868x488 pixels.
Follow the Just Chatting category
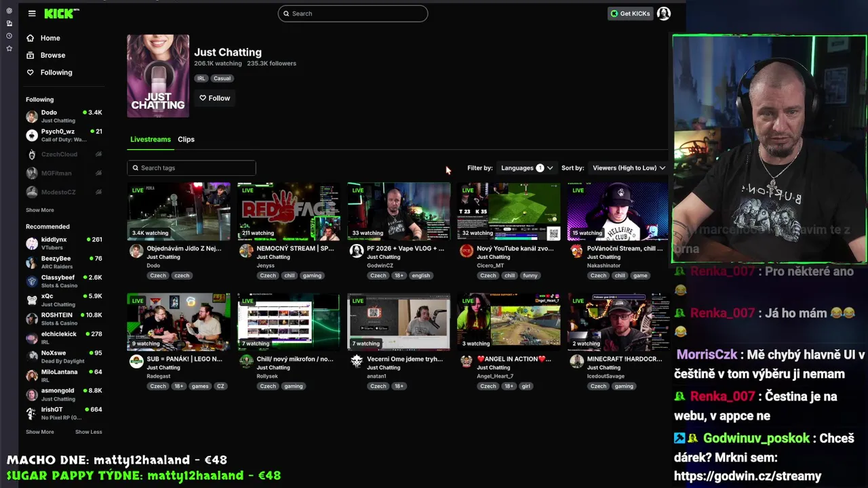click(215, 98)
